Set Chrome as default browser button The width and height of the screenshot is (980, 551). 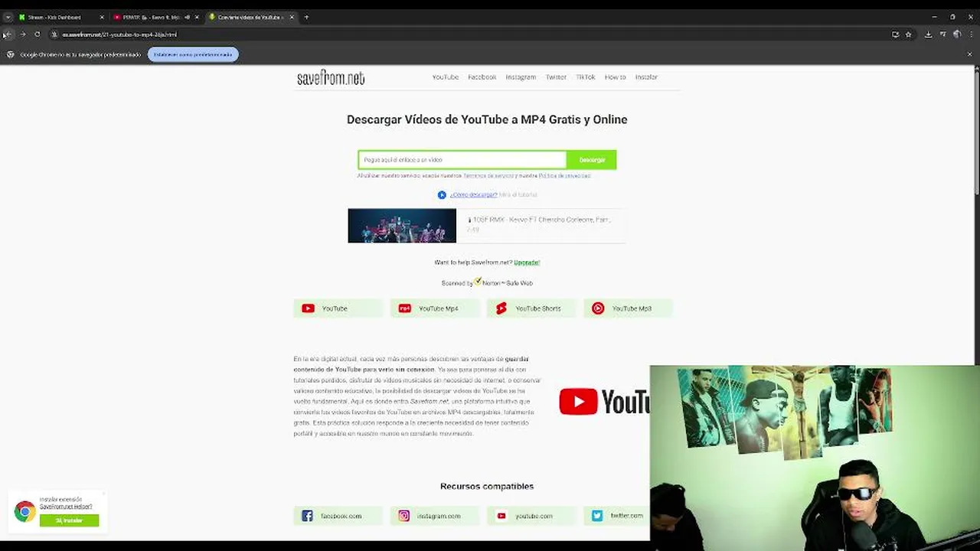click(193, 54)
